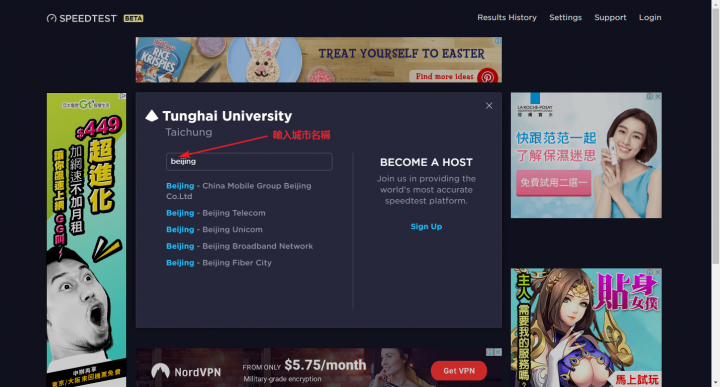The image size is (720, 387).
Task: Click the Tunghai University server icon
Action: tap(152, 116)
